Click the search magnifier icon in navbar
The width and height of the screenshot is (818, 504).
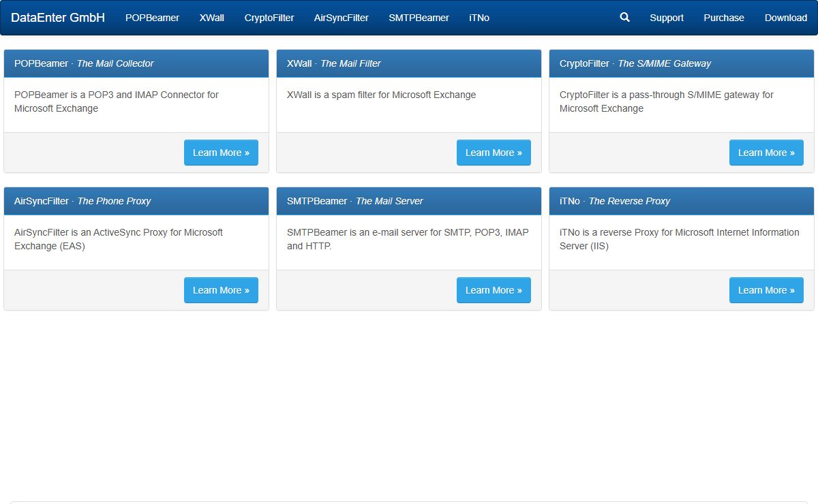click(624, 18)
